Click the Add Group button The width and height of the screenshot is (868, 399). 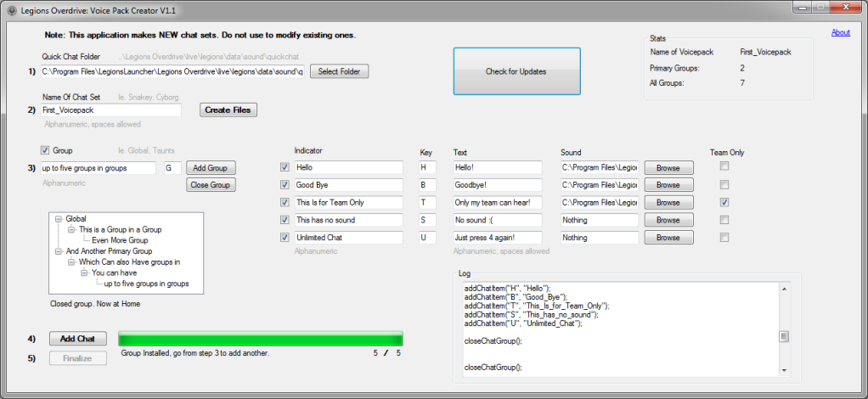tap(211, 168)
